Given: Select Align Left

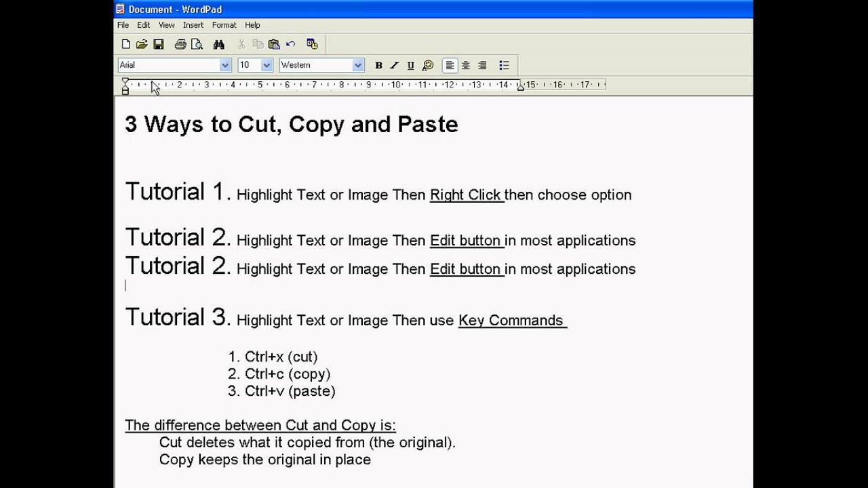Looking at the screenshot, I should pyautogui.click(x=450, y=66).
